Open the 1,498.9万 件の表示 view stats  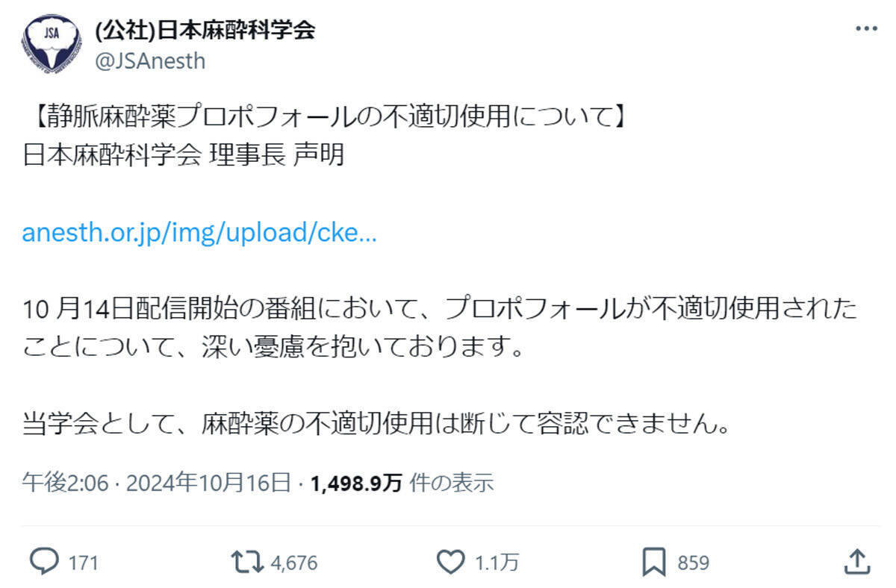402,484
